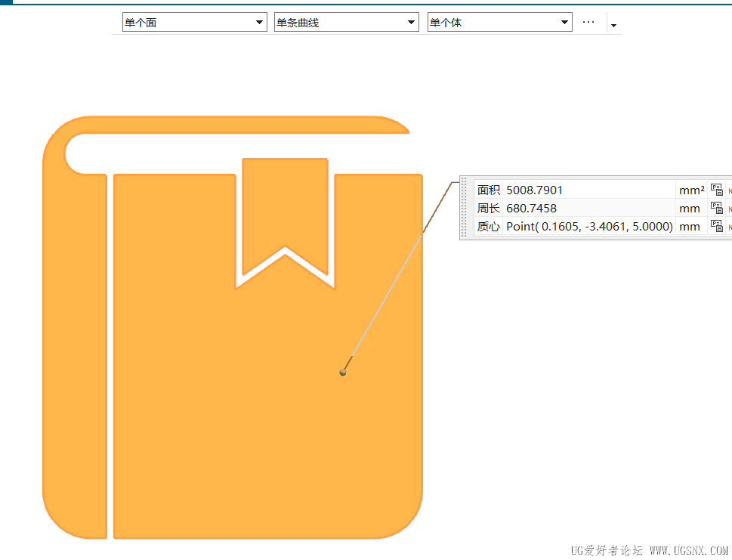Viewport: 732px width, 560px height.
Task: Click the 质心 Point coordinates value
Action: tap(589, 226)
